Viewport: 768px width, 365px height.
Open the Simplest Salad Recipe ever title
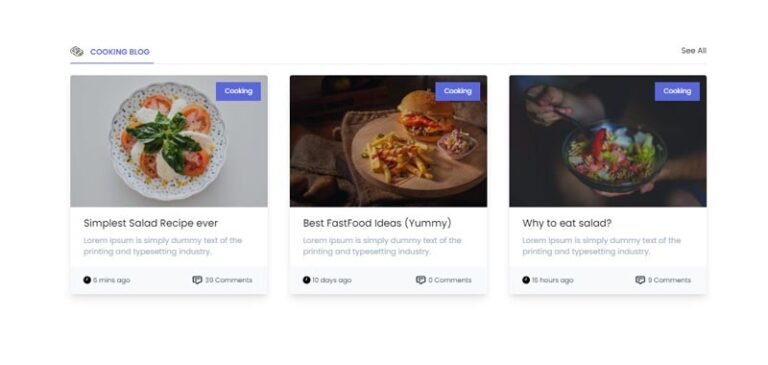(150, 223)
